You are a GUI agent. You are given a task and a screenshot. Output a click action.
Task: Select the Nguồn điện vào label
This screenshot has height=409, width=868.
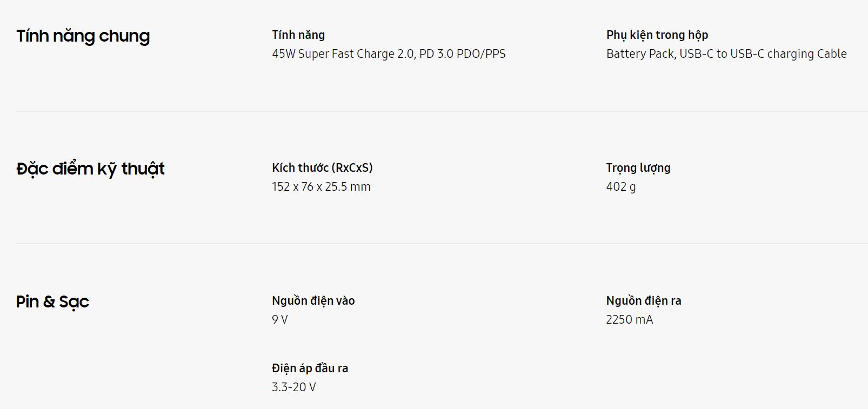pos(313,301)
